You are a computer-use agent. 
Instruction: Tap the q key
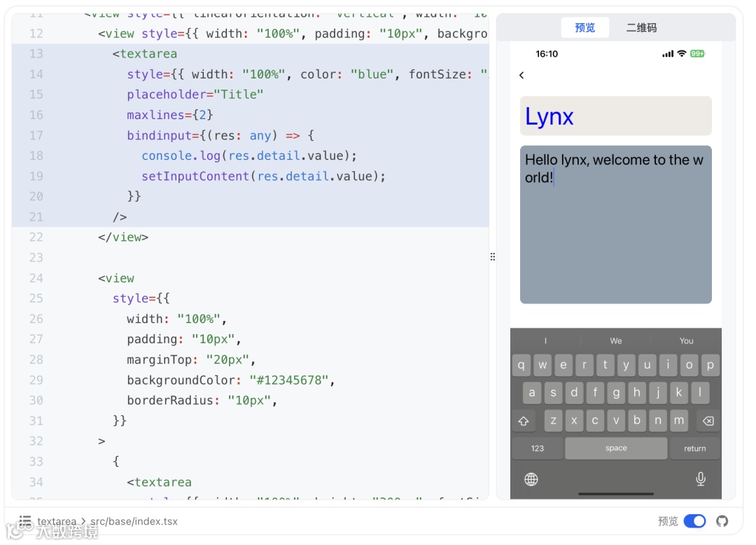[521, 365]
